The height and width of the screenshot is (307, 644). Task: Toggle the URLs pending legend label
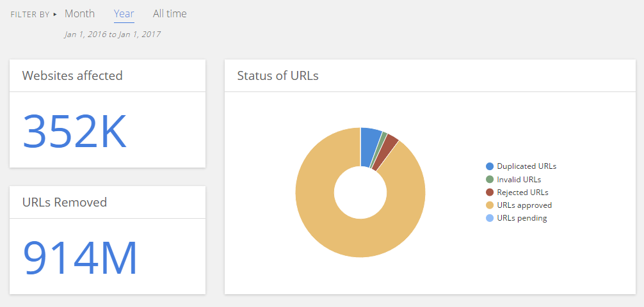(x=522, y=218)
